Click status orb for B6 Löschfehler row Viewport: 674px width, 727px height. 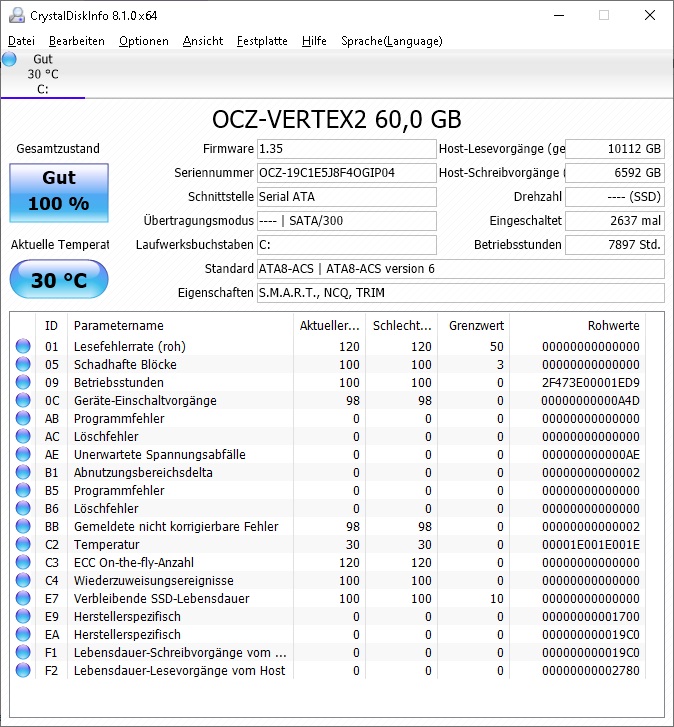tap(23, 508)
